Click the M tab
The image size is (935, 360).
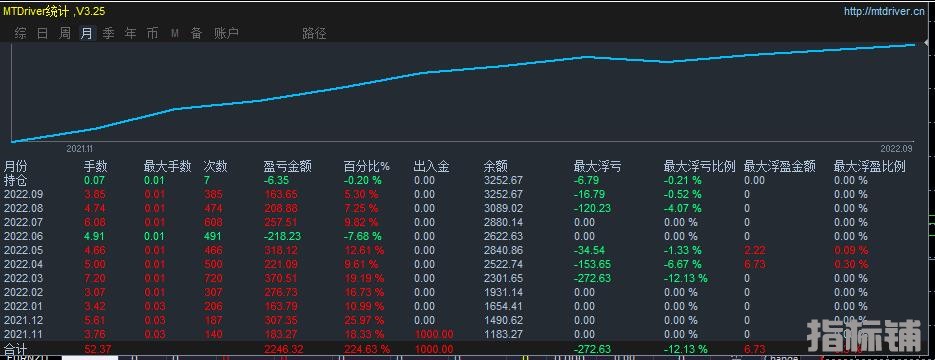pos(175,34)
